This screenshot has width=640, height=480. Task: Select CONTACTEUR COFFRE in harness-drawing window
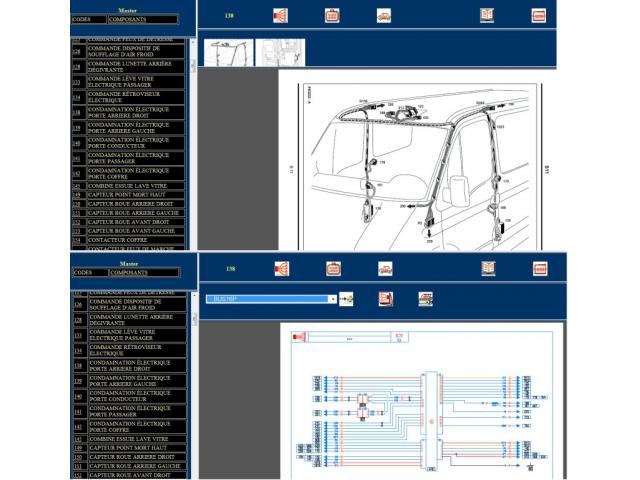click(x=136, y=240)
